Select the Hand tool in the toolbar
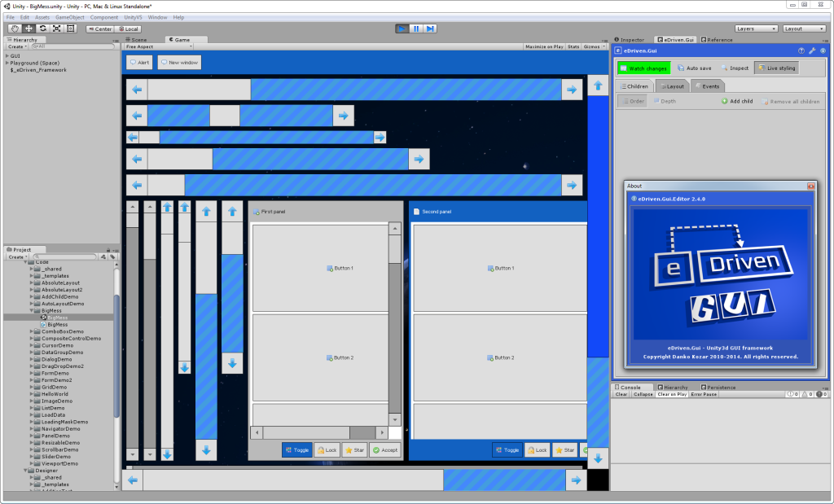This screenshot has width=834, height=504. [x=15, y=28]
